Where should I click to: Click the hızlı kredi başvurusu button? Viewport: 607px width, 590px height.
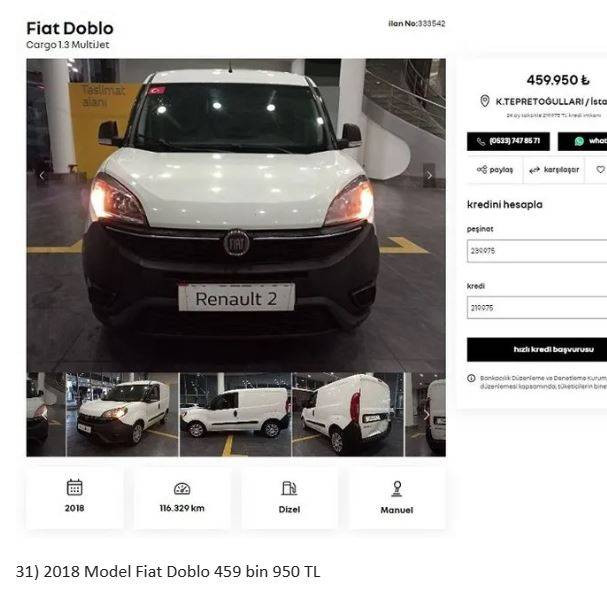pos(537,350)
